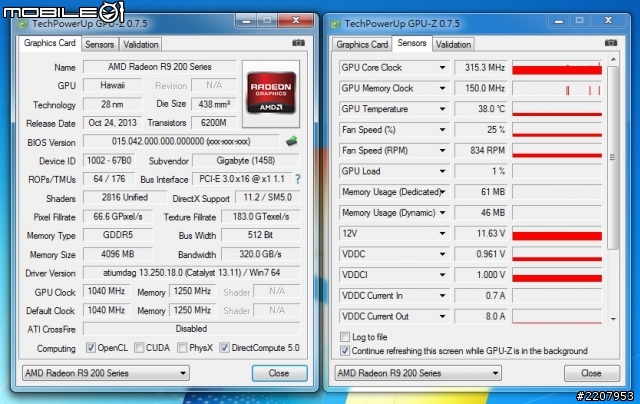Open the Memory Usage (Dynamic) dropdown
Viewport: 640px width, 404px height.
pos(442,213)
